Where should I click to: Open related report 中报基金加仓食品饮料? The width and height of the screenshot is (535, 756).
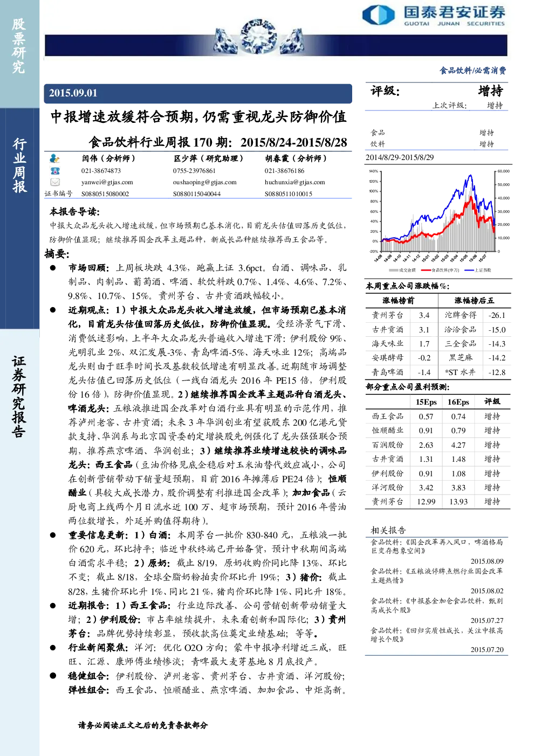tap(437, 606)
